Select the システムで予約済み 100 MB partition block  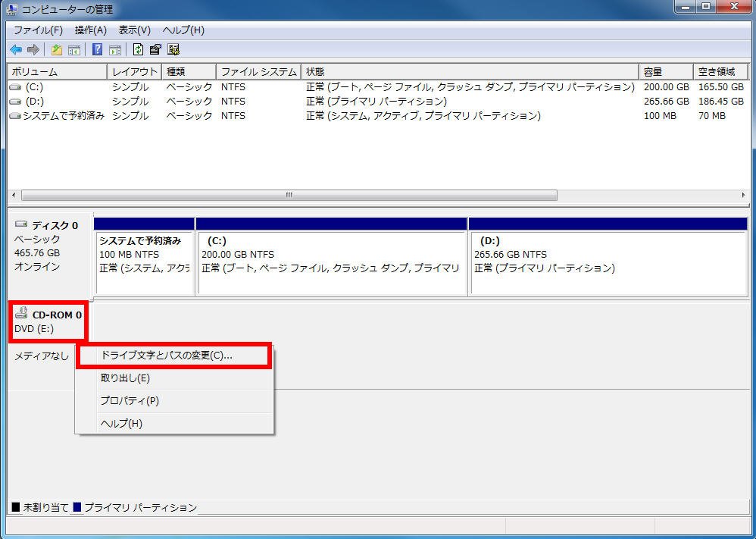[x=144, y=256]
